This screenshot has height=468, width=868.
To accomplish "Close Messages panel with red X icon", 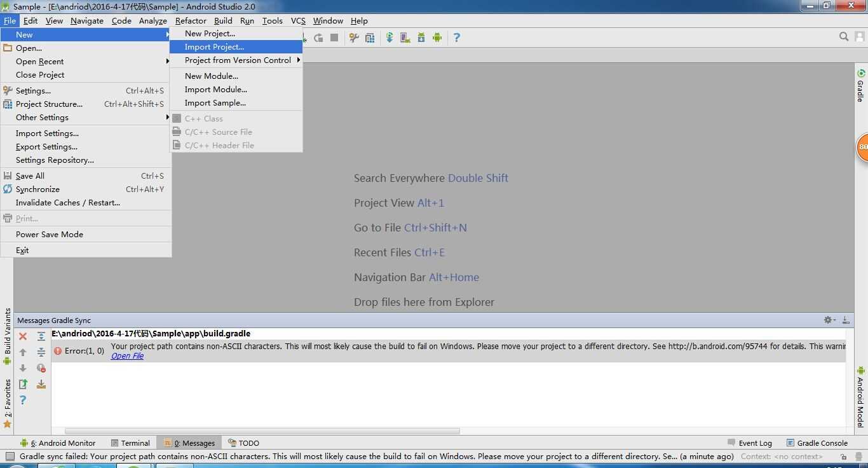I will (23, 336).
